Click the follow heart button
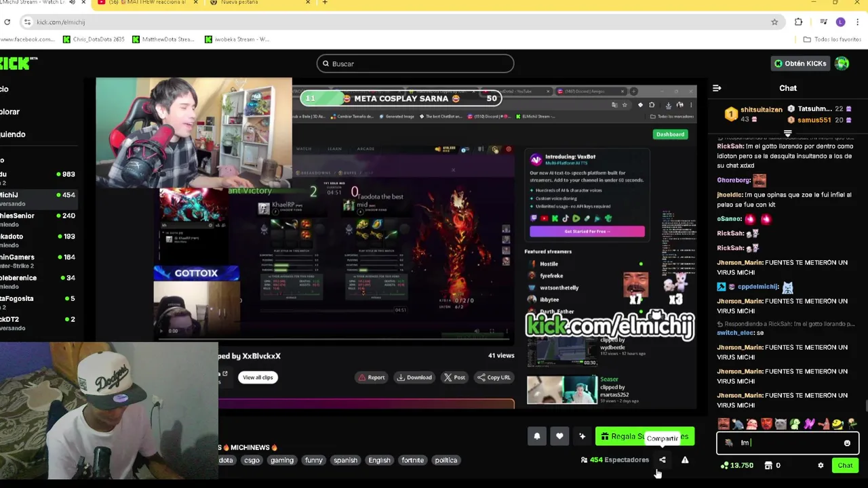Screen dimensions: 868x488 (x=559, y=436)
